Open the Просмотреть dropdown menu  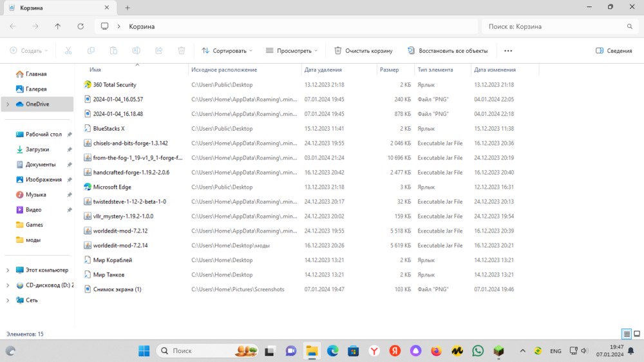pyautogui.click(x=292, y=50)
